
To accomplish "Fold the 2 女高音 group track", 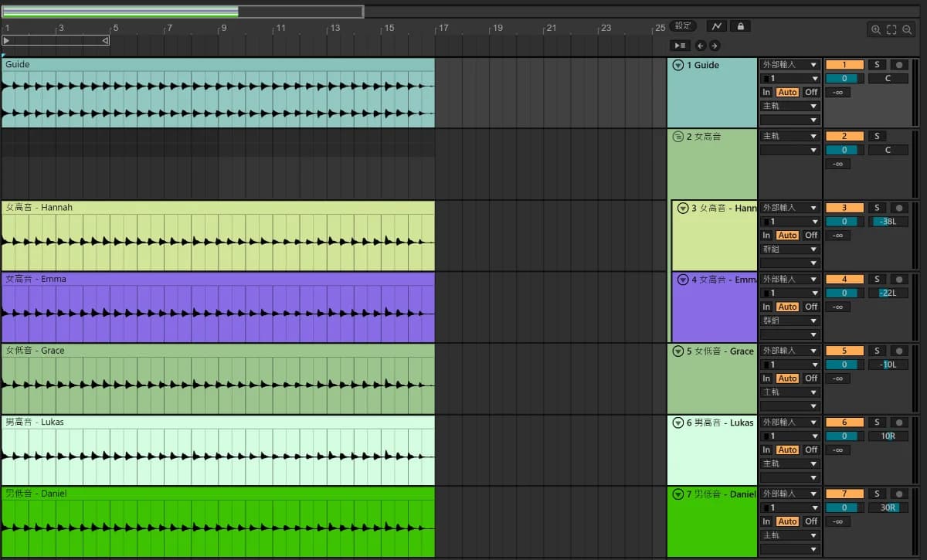I will (x=678, y=137).
